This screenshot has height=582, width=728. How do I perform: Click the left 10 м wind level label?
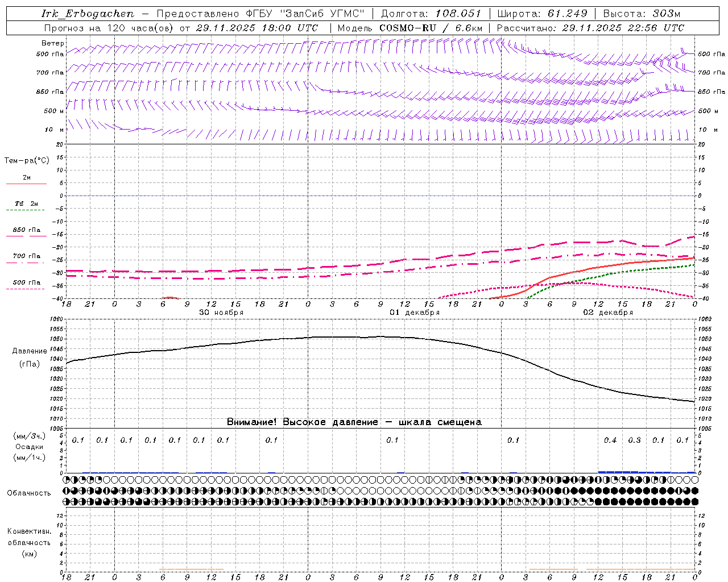point(55,130)
